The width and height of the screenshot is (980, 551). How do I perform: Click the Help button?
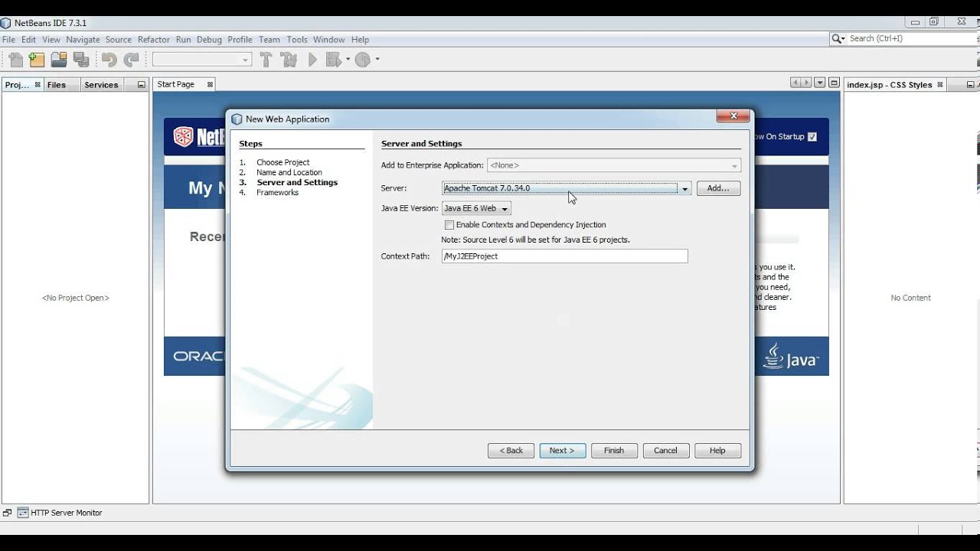click(717, 451)
